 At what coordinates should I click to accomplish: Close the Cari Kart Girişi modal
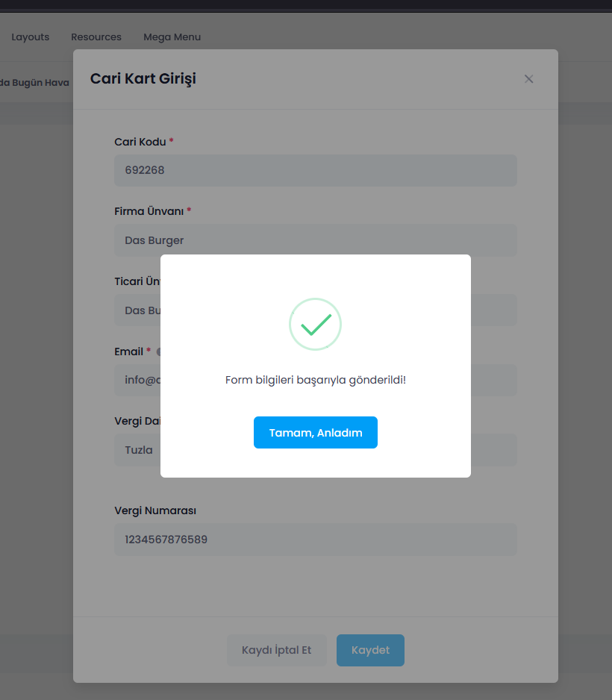click(528, 79)
